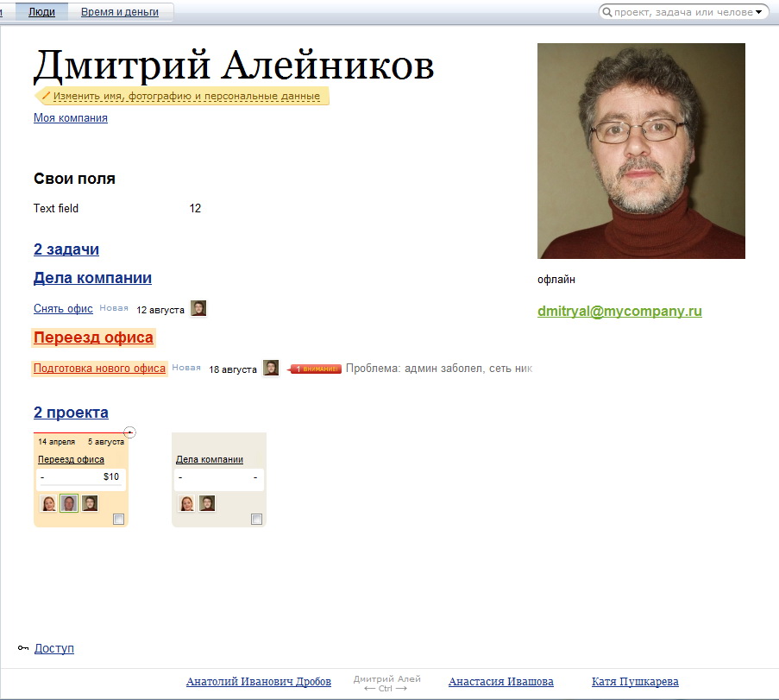This screenshot has height=700, width=779.
Task: Click the first woman avatar in 'Переезд офиса' card
Action: pyautogui.click(x=49, y=503)
